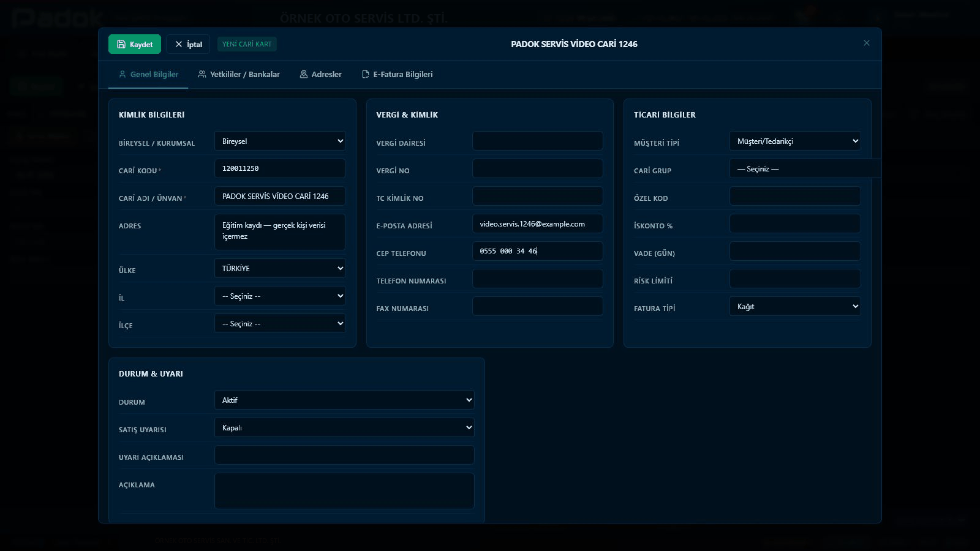Click the Açıklama text area

pyautogui.click(x=344, y=490)
